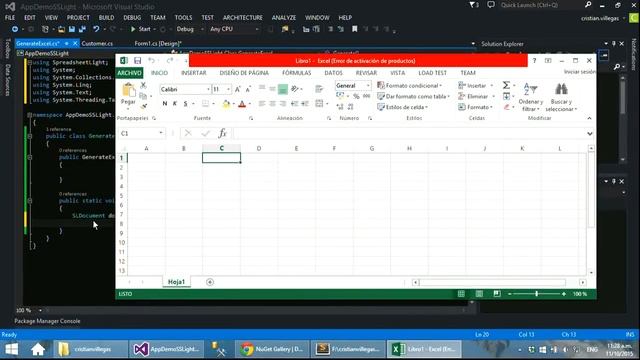Toggle align text right button
This screenshot has width=640, height=360.
[283, 104]
